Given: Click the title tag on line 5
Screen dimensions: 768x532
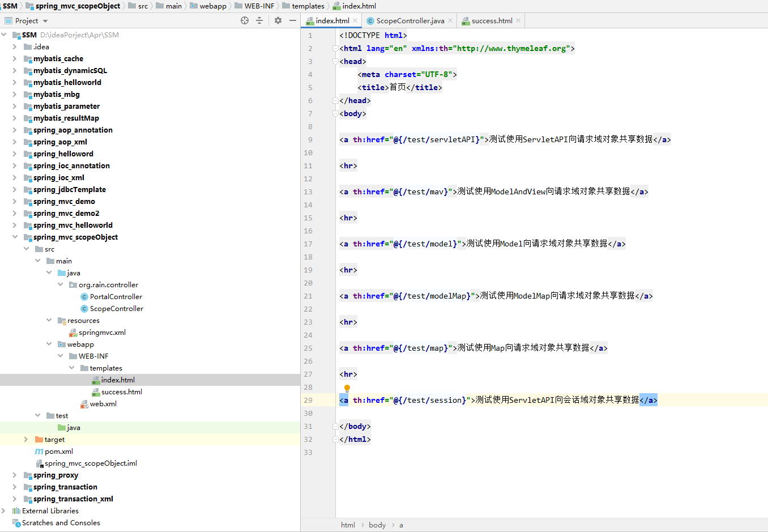Looking at the screenshot, I should [400, 88].
